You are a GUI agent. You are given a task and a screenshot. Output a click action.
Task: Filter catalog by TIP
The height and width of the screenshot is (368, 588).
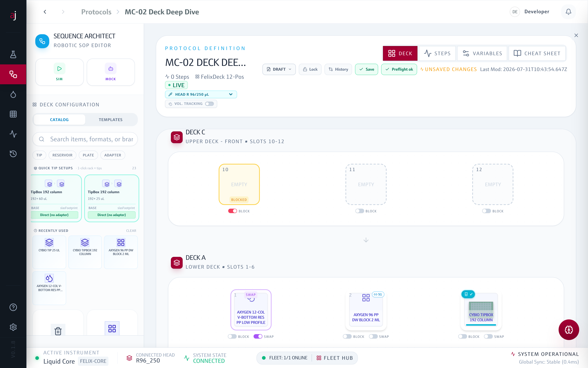(x=39, y=155)
